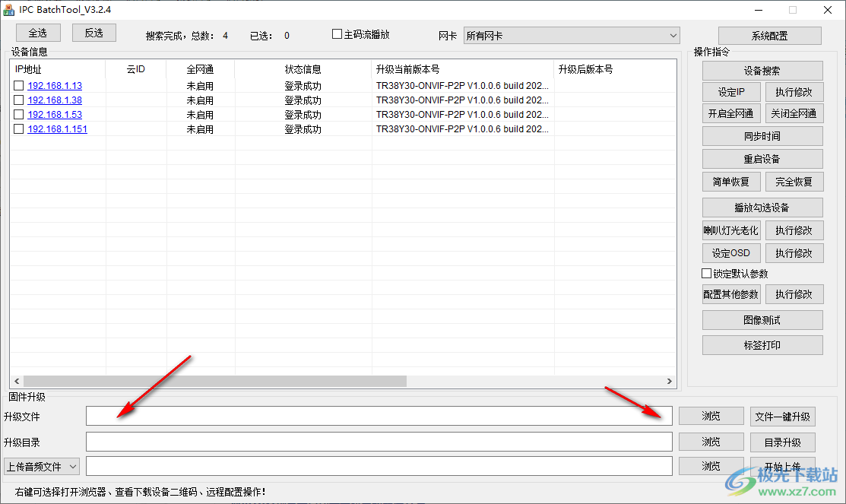Check the 锁定默认参数 option

[705, 272]
